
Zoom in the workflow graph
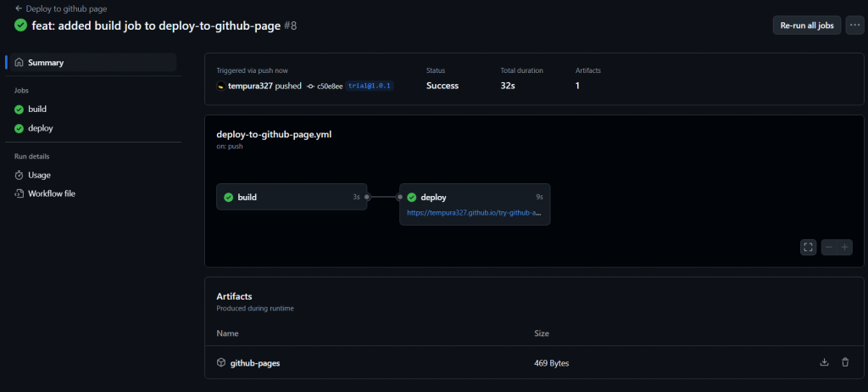[x=845, y=247]
